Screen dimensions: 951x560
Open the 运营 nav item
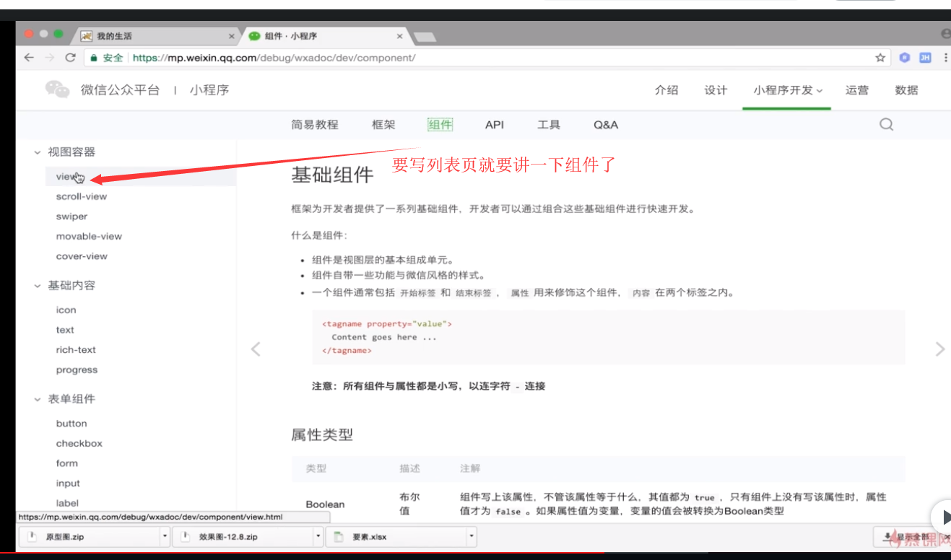(857, 89)
